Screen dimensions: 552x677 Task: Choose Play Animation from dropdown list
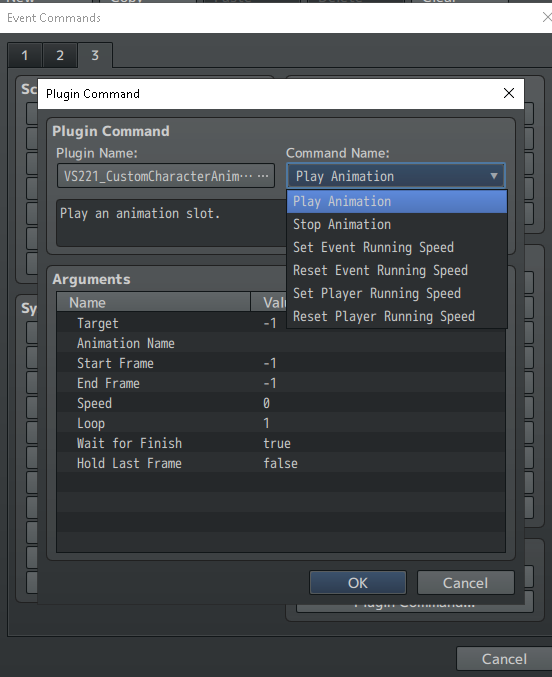[397, 202]
